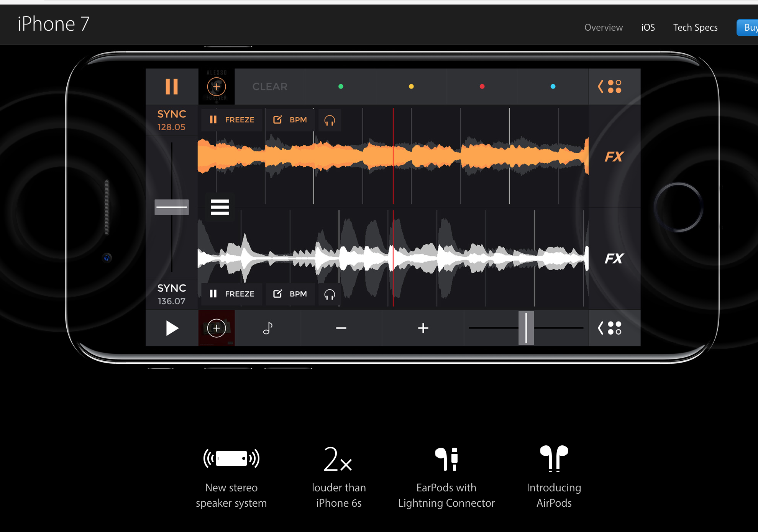Screen dimensions: 758x532
Task: Open the Overview tab
Action: [604, 28]
